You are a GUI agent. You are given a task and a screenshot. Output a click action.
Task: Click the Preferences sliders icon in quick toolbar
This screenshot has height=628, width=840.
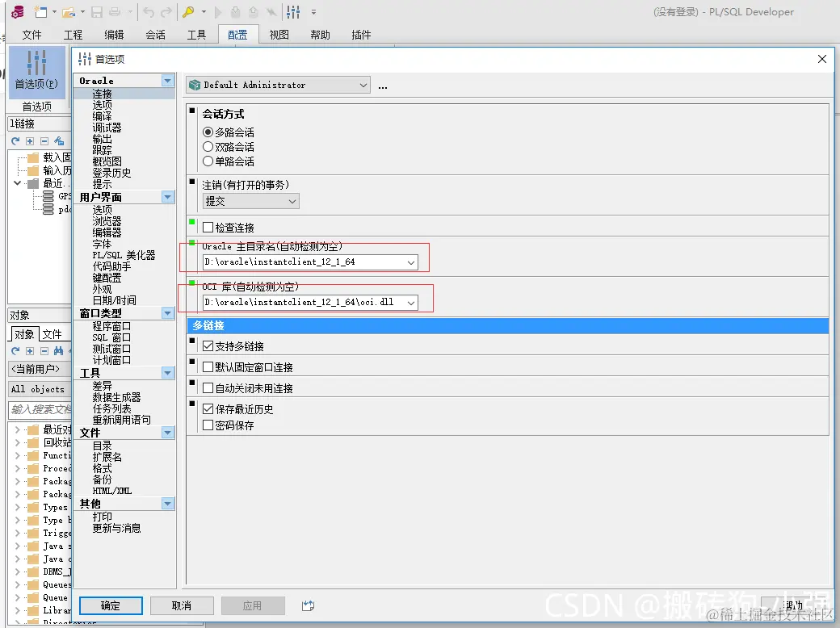(293, 12)
